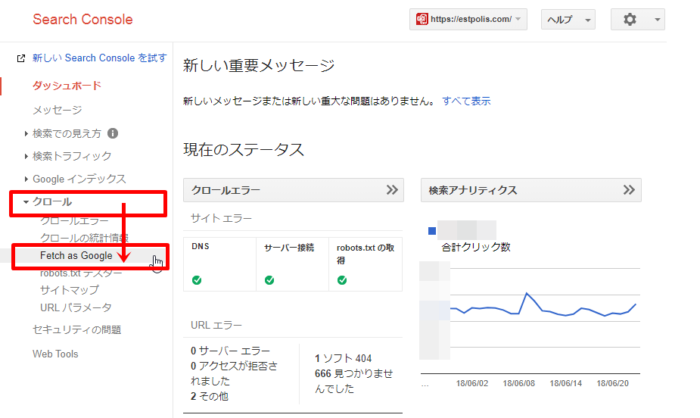Click the double-chevron on クロールエラー header
700x418 pixels.
(x=392, y=190)
